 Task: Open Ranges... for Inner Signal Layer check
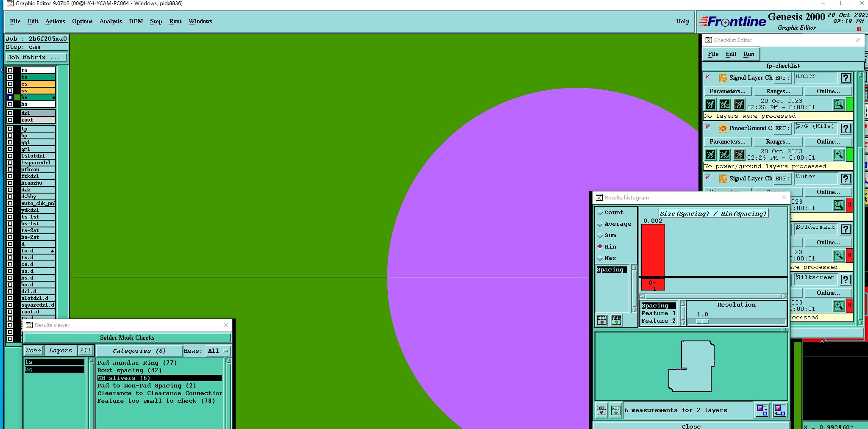[x=778, y=91]
